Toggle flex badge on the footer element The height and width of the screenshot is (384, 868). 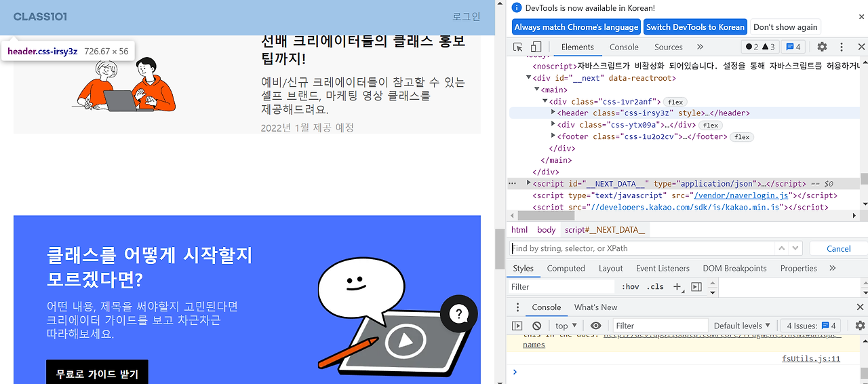(742, 136)
